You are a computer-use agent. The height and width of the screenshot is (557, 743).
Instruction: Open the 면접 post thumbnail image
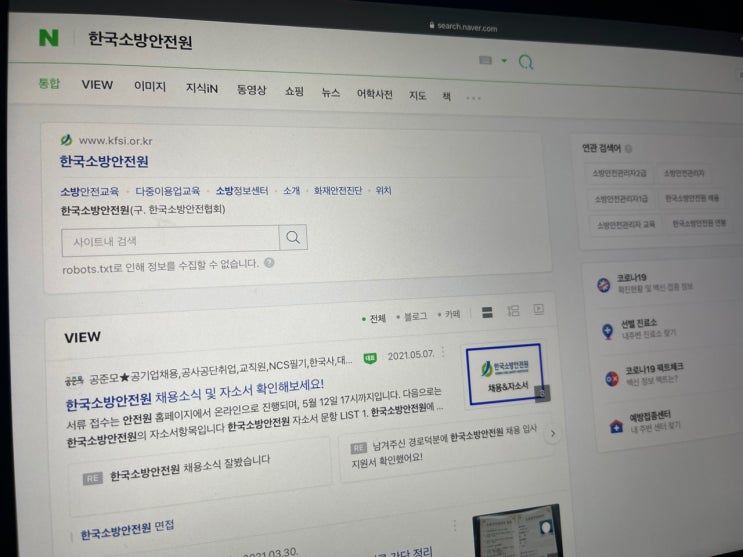[516, 531]
